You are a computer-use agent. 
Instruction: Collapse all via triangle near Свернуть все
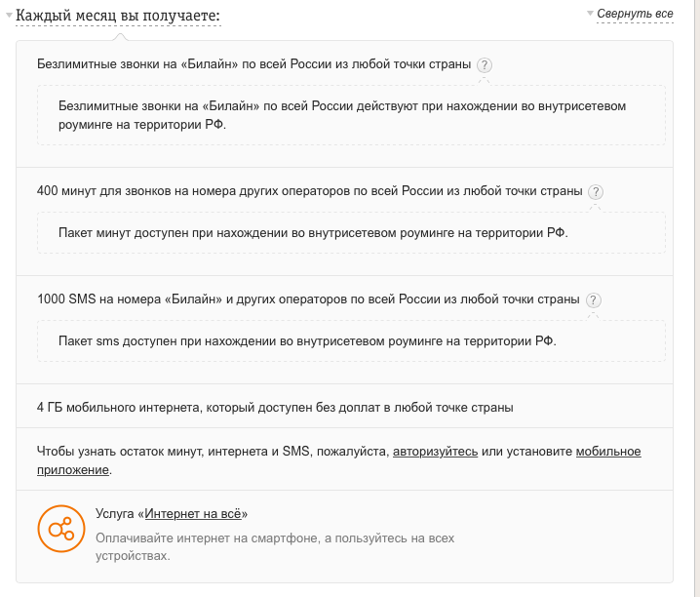(590, 14)
